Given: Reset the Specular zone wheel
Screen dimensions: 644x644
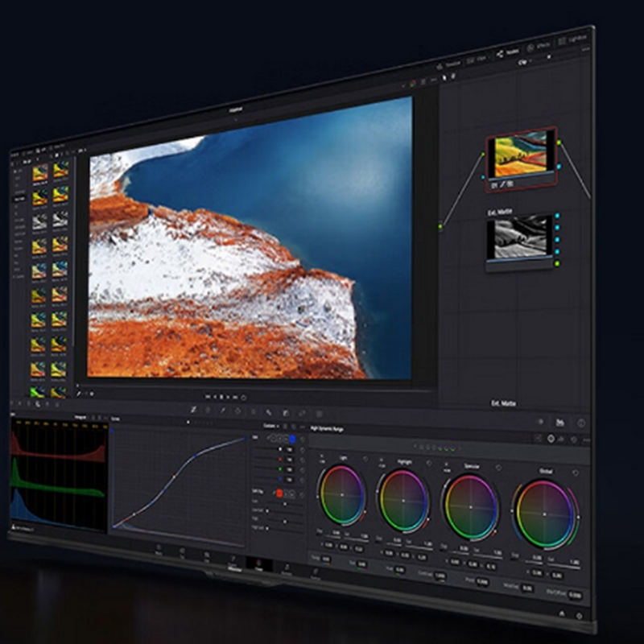Looking at the screenshot, I should pyautogui.click(x=498, y=468).
